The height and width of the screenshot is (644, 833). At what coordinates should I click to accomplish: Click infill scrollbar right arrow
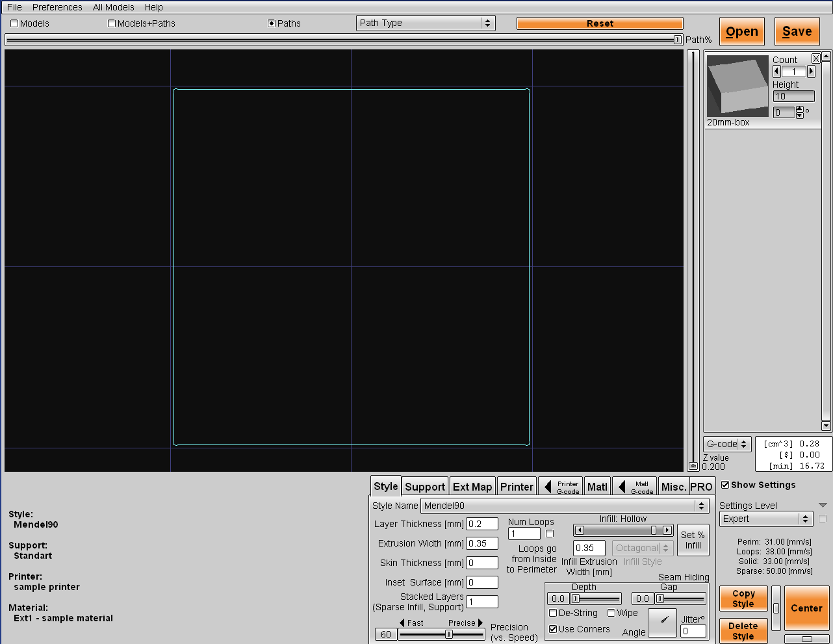[x=667, y=530]
